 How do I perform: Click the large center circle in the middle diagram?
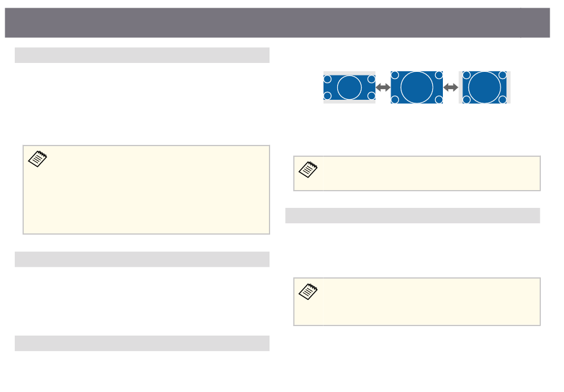(417, 87)
